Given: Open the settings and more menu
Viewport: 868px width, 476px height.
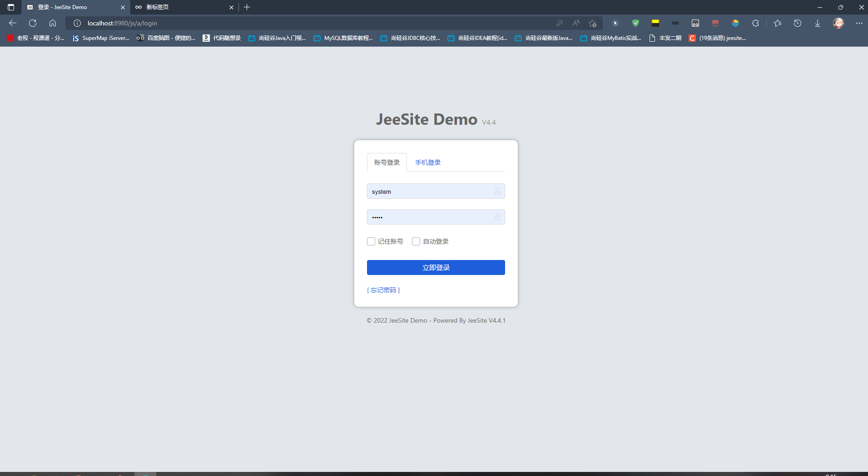Looking at the screenshot, I should click(x=859, y=23).
